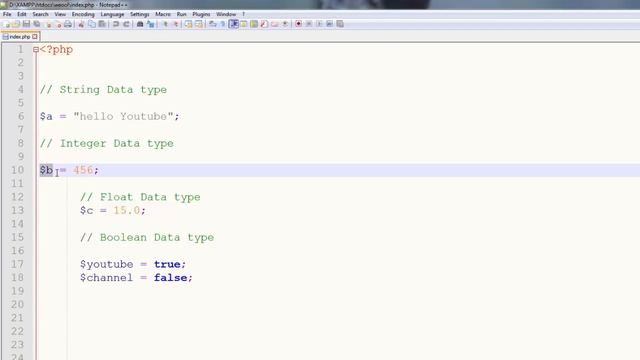This screenshot has width=640, height=360.
Task: Click the "<?php" opening tag text
Action: pos(56,49)
